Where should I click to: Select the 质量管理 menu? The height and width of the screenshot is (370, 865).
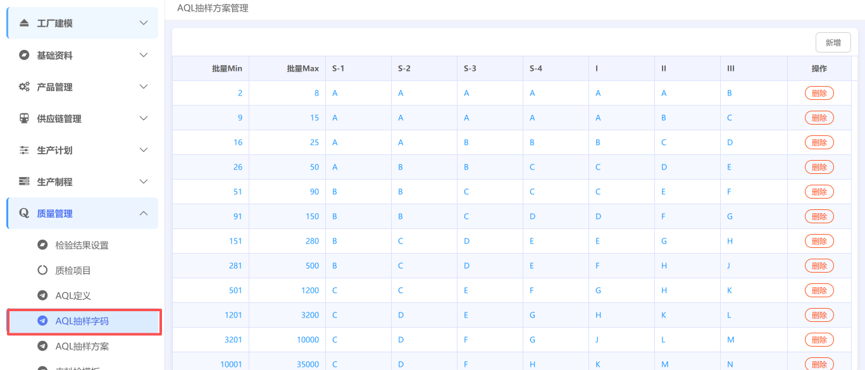click(x=83, y=213)
